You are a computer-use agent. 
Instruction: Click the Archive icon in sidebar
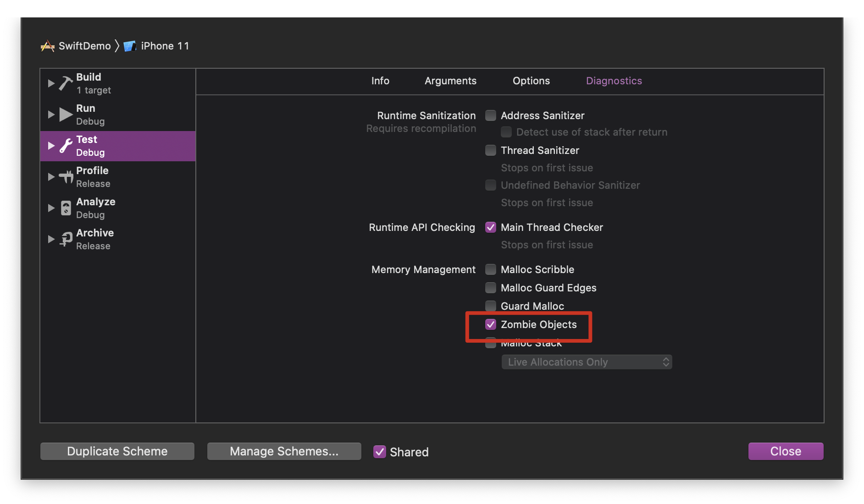pyautogui.click(x=66, y=239)
